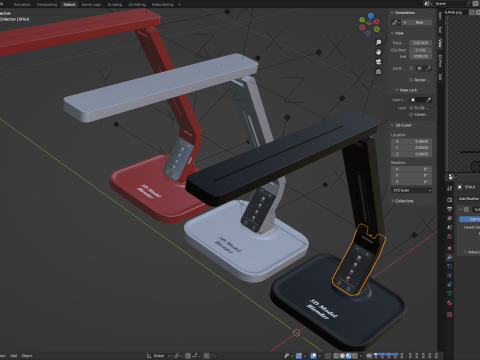Enable Lock Camera to View checkbox

[x=411, y=114]
